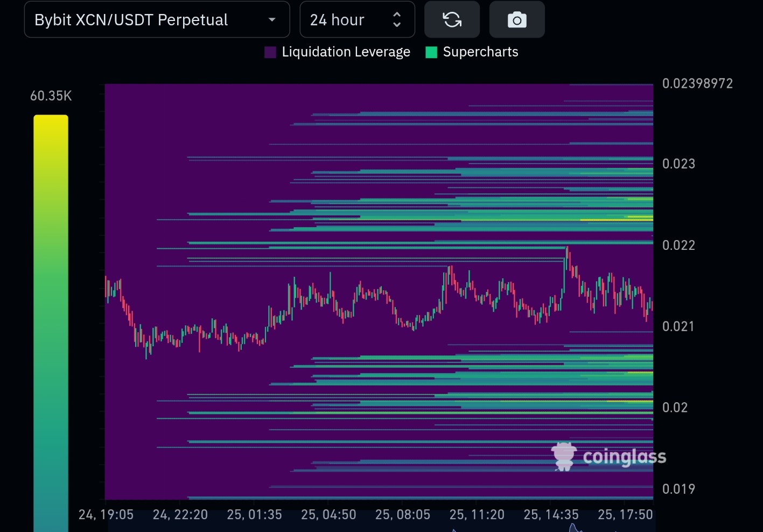Click the 0.02 price axis label

[675, 408]
